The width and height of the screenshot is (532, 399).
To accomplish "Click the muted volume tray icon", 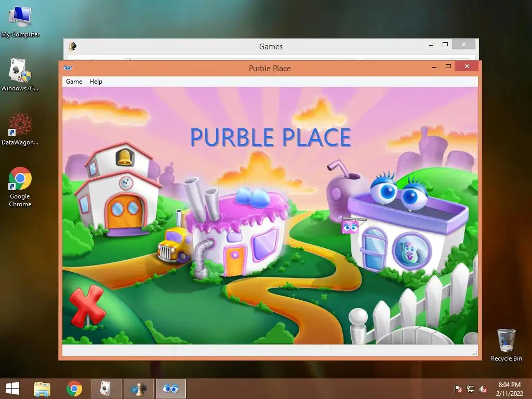I will [x=483, y=389].
